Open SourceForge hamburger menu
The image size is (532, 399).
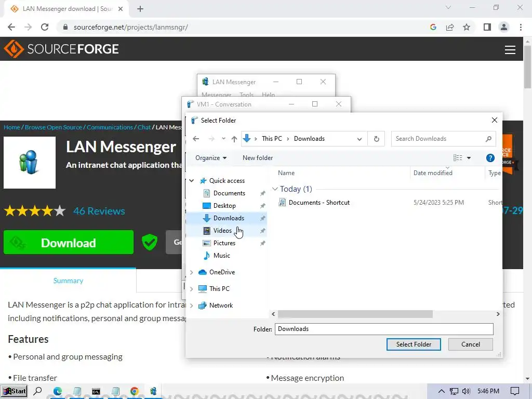click(x=510, y=50)
